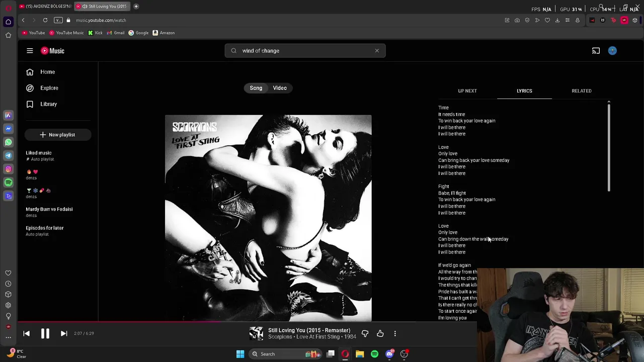Create a New playlist
Image resolution: width=644 pixels, height=362 pixels.
coord(58,135)
